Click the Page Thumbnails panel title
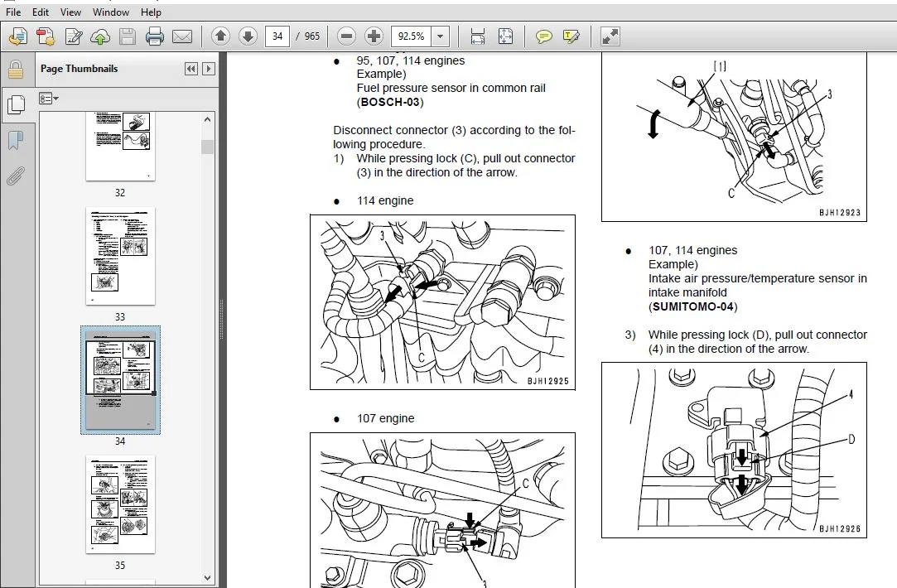This screenshot has height=588, width=897. (x=79, y=69)
